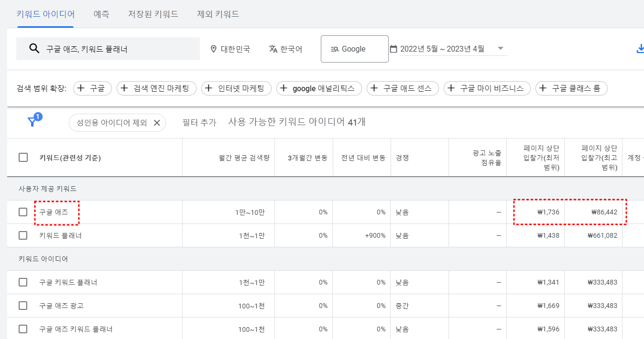
Task: Click the keyword search input field
Action: (108, 49)
